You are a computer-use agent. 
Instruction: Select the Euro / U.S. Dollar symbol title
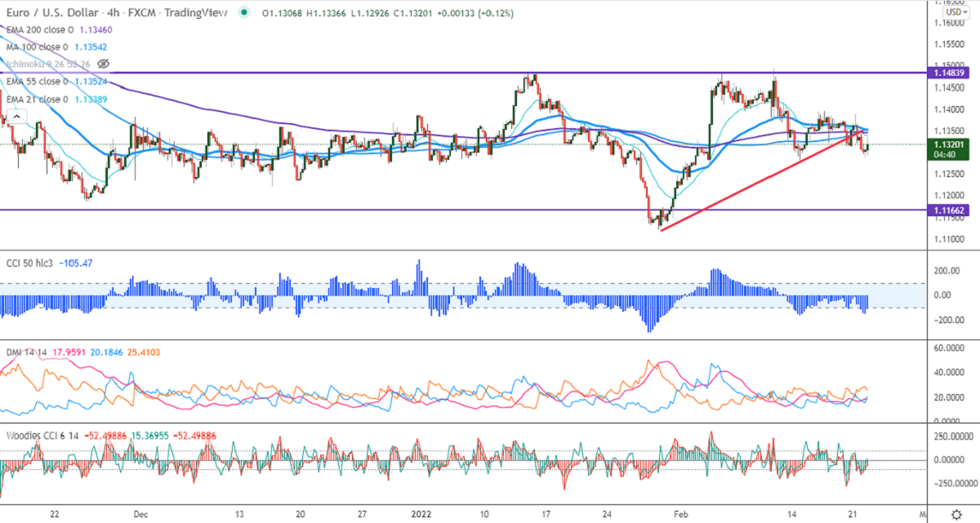click(51, 13)
